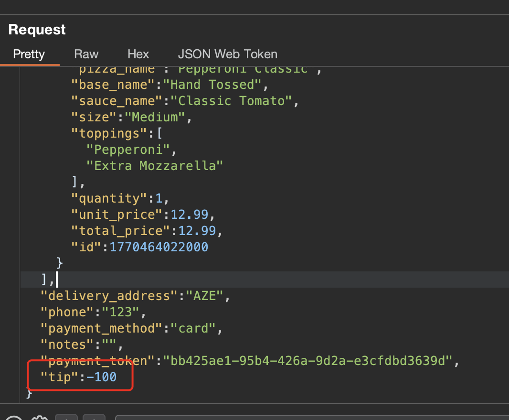The width and height of the screenshot is (509, 420).
Task: Click the id number 1770464022000
Action: tap(159, 247)
